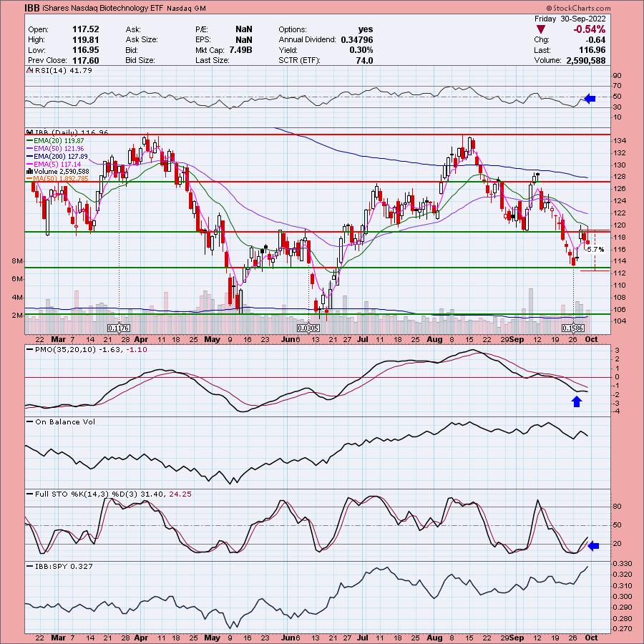Select the 134 price axis label
Image resolution: width=644 pixels, height=644 pixels.
point(620,141)
